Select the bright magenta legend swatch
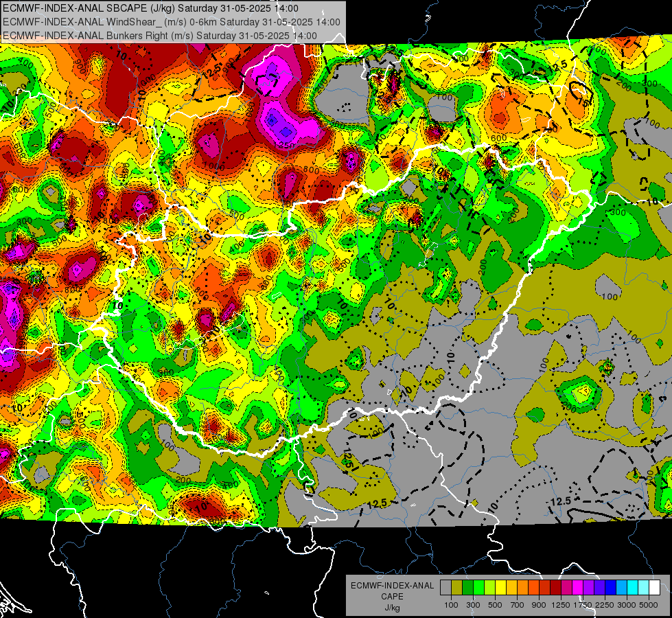Screen dimensions: 672x618 (578, 587)
